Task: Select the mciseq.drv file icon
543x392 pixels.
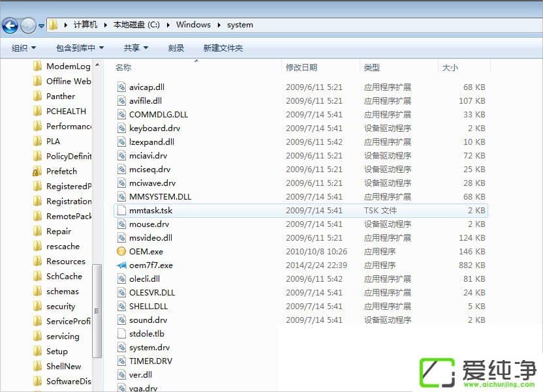Action: (121, 169)
